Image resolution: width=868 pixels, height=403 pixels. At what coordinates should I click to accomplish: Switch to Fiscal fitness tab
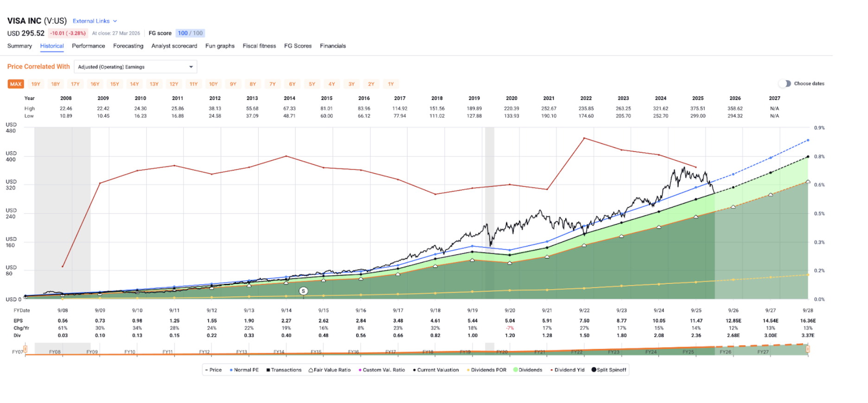click(259, 46)
